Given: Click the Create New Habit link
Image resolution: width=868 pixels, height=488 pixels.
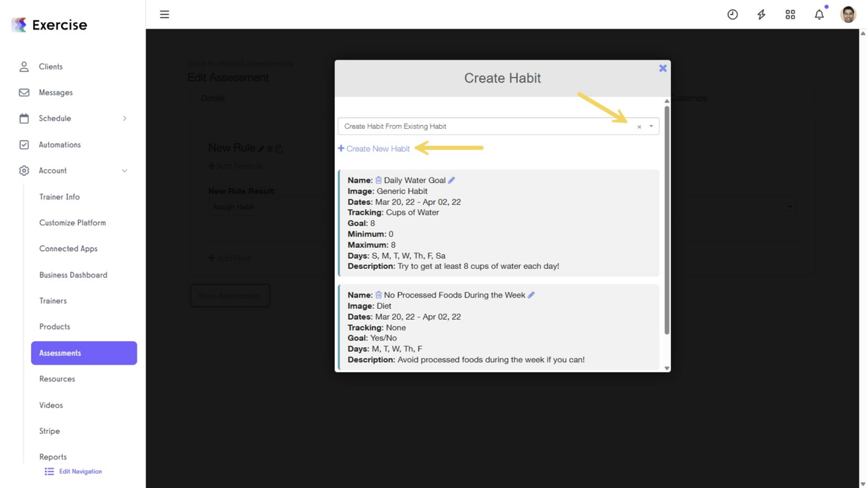Looking at the screenshot, I should click(374, 148).
